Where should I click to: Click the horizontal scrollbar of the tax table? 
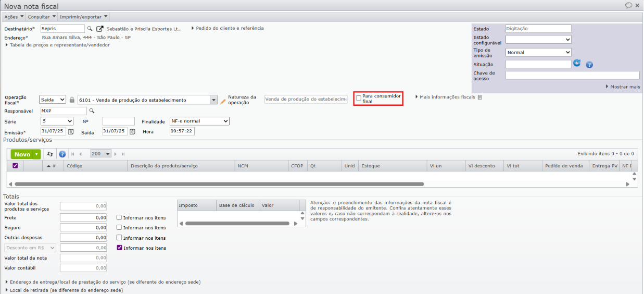pyautogui.click(x=237, y=224)
